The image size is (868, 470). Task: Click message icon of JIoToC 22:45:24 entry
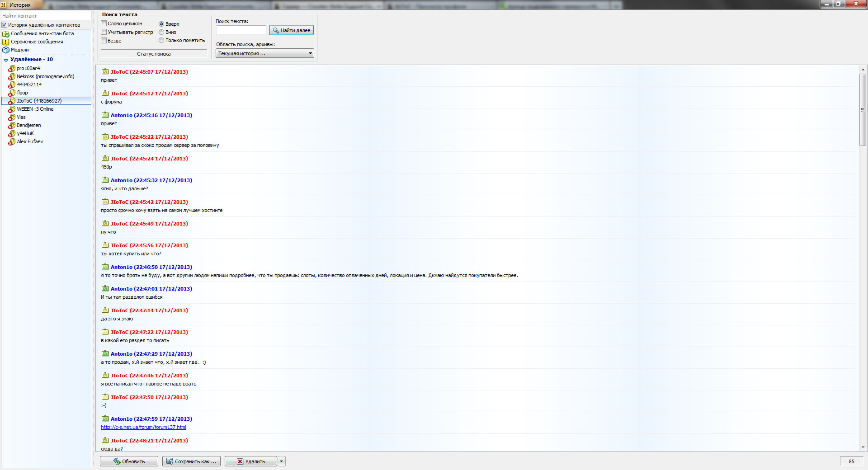105,158
